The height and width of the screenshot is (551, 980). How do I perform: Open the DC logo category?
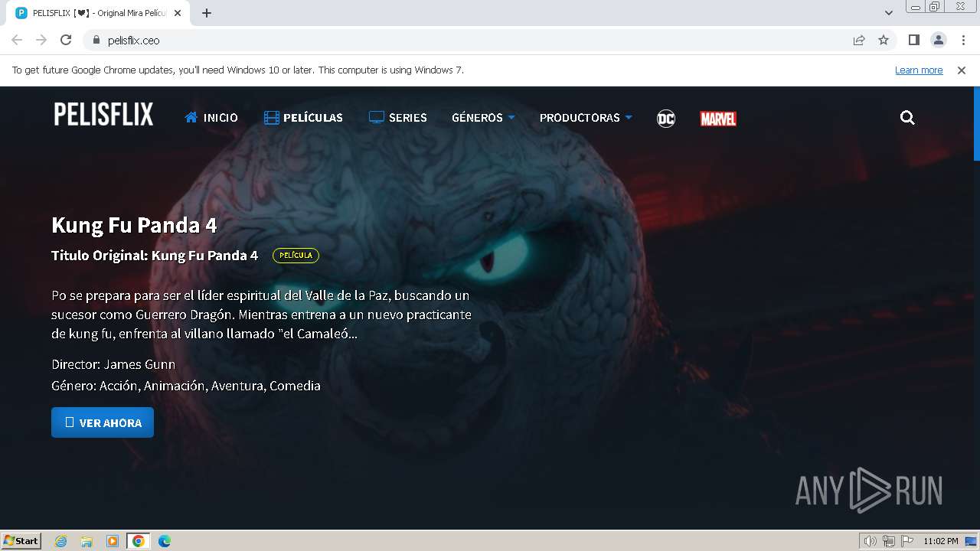coord(666,119)
